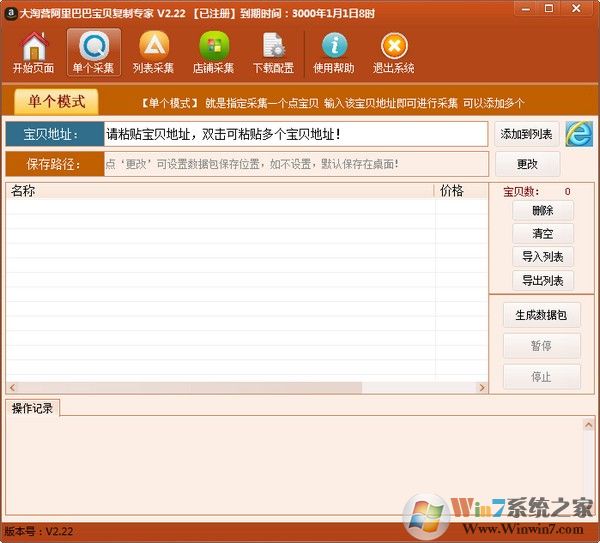
Task: Switch to the 单个模式 tab
Action: pos(56,102)
